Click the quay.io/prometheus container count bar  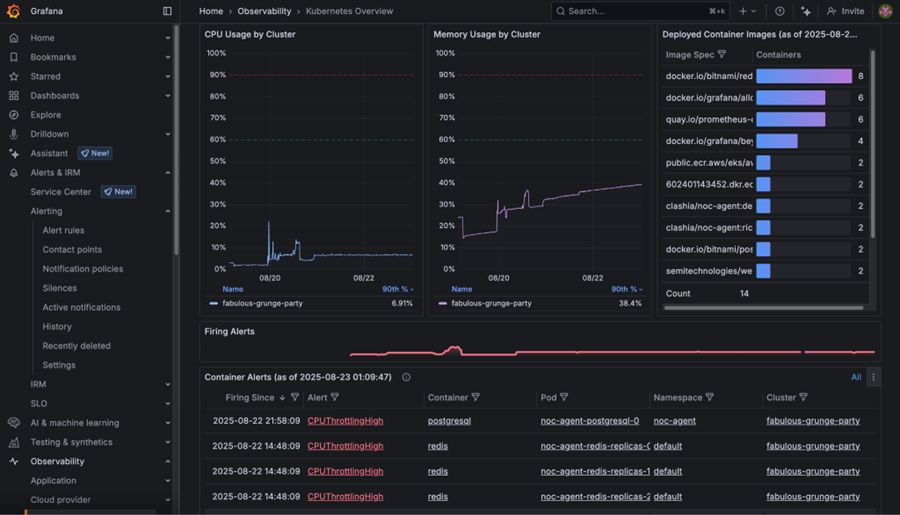[x=790, y=119]
